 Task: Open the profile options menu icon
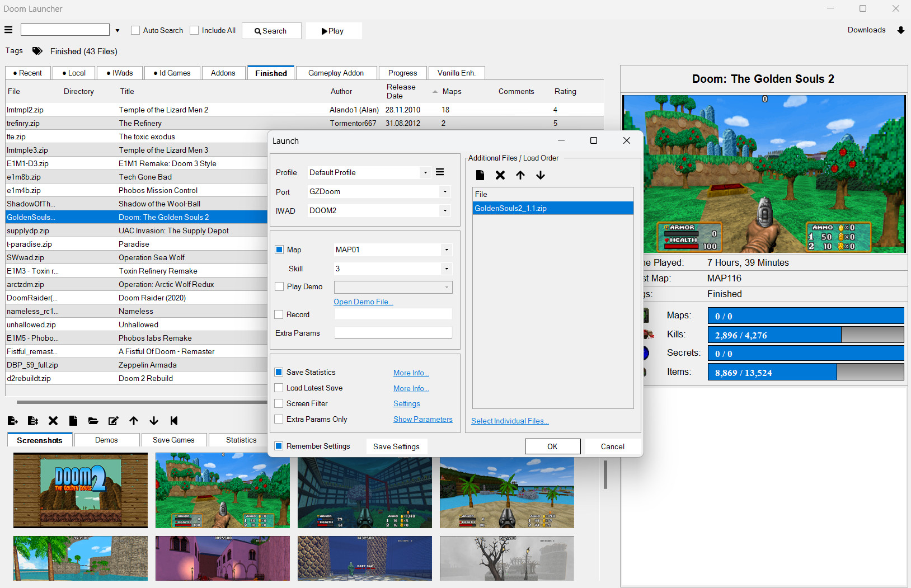pyautogui.click(x=440, y=172)
